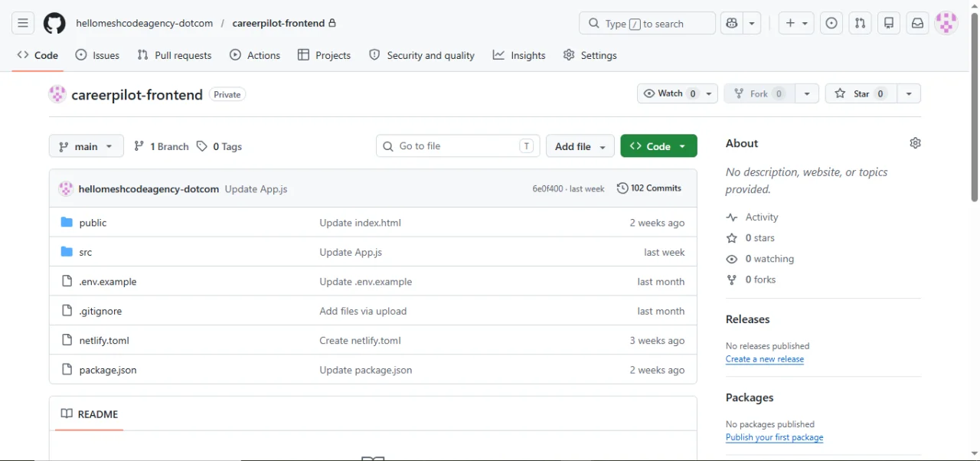
Task: Click the src folder icon
Action: (67, 252)
